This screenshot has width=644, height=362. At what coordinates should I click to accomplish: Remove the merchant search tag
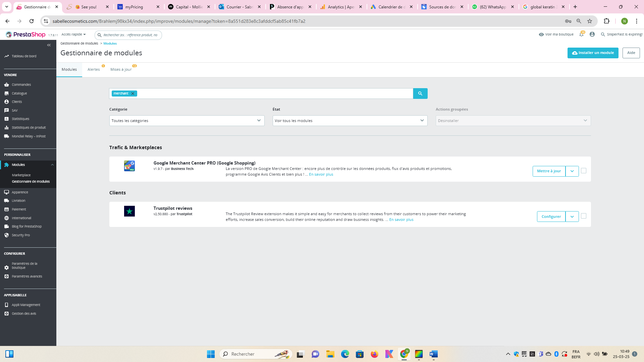(133, 94)
